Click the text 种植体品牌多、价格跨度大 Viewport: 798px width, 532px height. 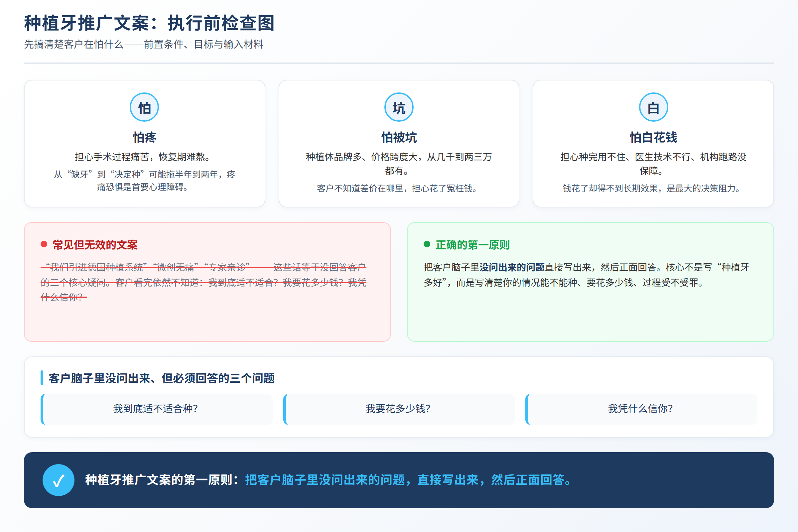coord(362,157)
